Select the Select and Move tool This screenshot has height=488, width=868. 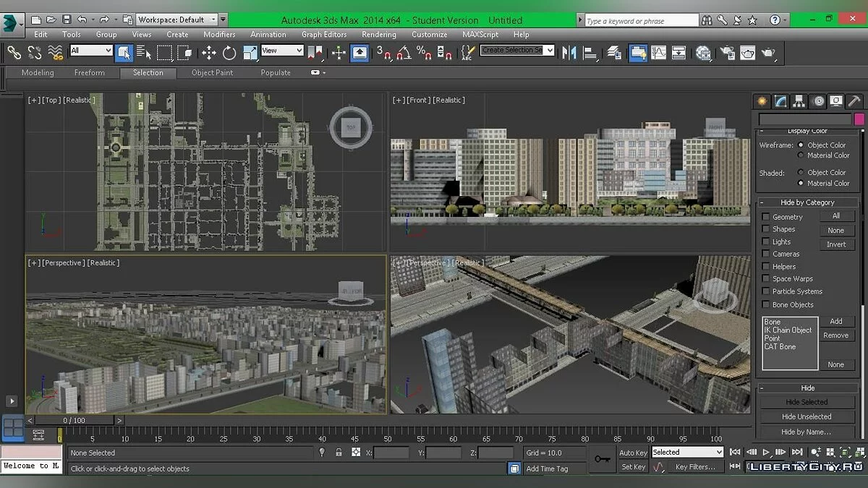[x=209, y=52]
